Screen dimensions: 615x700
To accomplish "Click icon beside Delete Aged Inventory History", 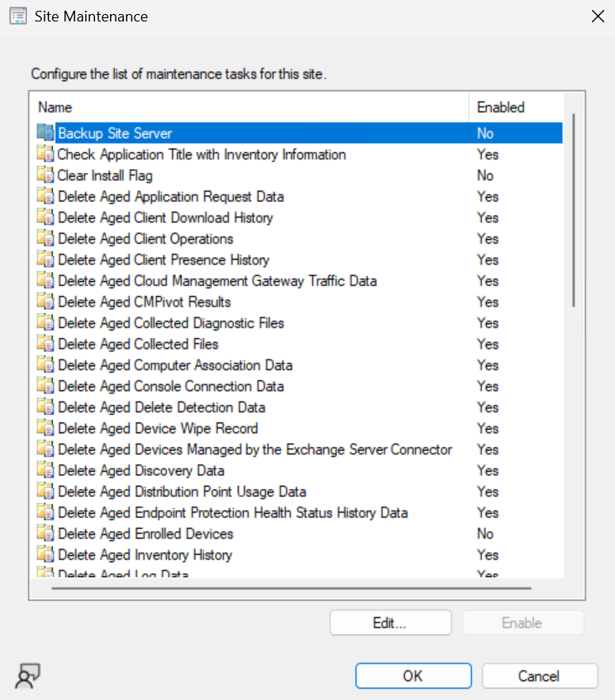I will [x=45, y=555].
